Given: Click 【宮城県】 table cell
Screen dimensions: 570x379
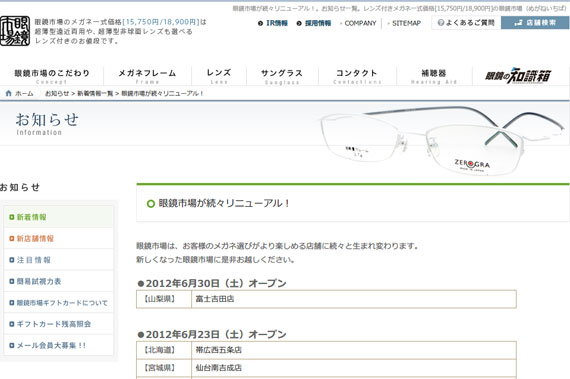Looking at the screenshot, I should 164,368.
